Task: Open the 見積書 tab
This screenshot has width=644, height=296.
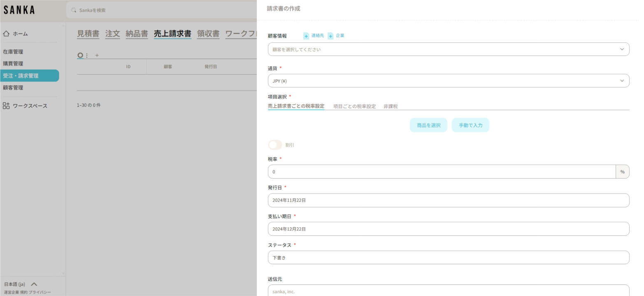Action: tap(88, 34)
